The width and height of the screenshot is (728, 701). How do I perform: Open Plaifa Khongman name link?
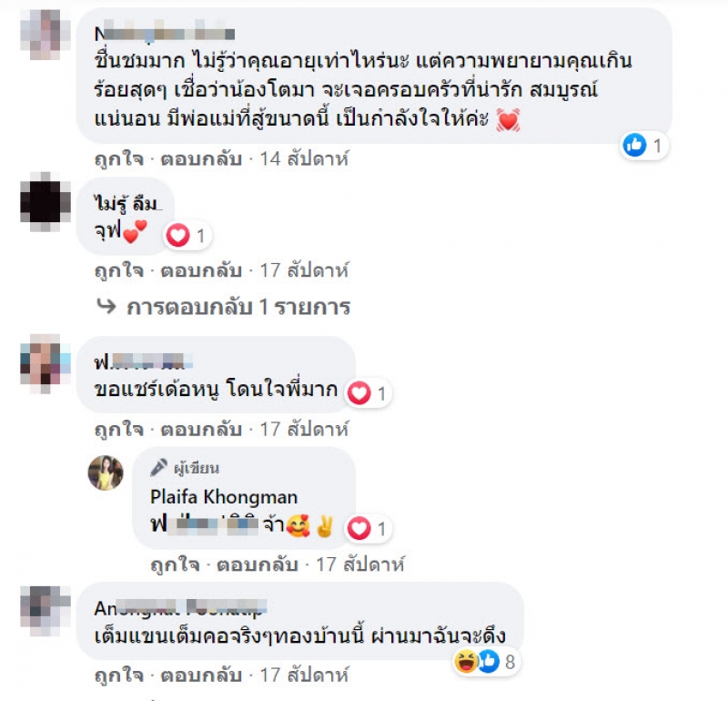[224, 497]
